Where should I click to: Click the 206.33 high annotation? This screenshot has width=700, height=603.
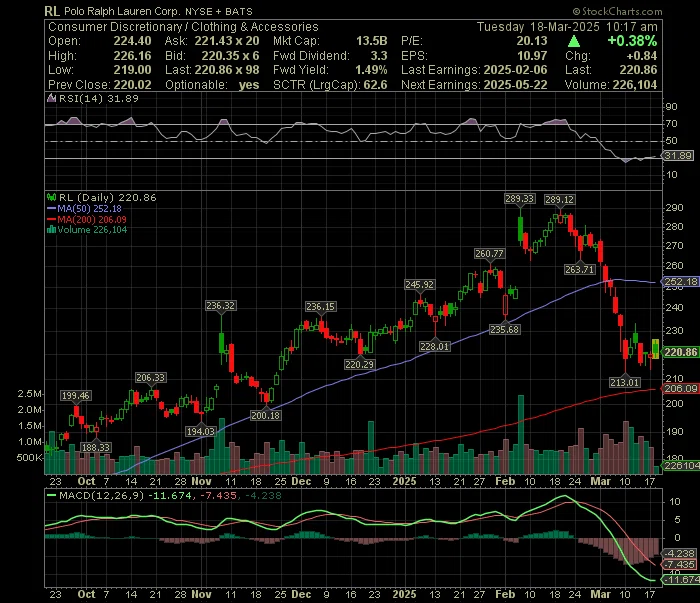point(150,378)
